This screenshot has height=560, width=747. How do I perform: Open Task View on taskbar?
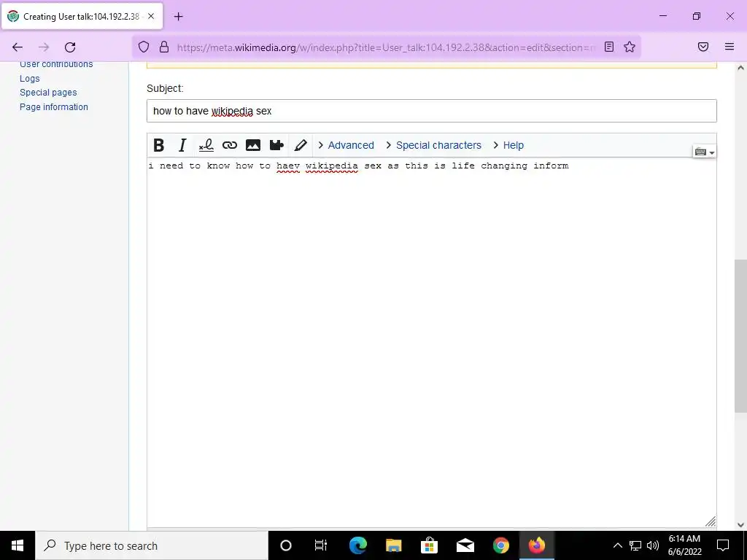[x=321, y=545]
